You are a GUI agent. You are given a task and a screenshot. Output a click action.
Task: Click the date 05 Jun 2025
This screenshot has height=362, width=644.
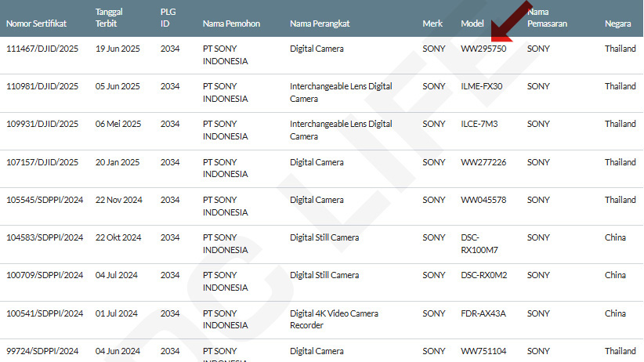coord(118,86)
